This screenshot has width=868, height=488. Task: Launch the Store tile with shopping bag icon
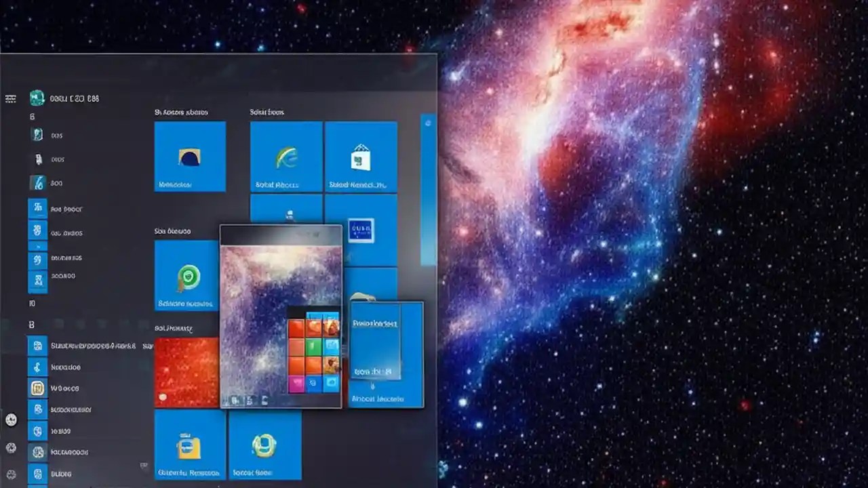coord(361,156)
